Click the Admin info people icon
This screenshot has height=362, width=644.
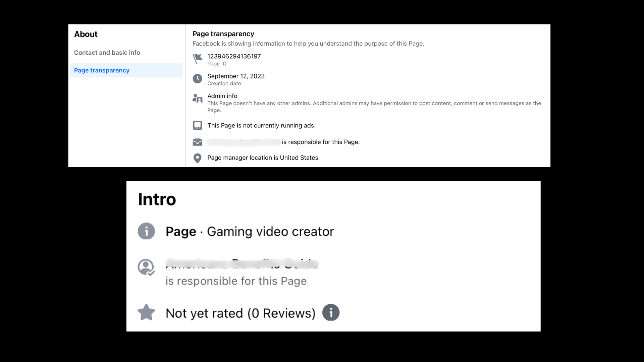tap(197, 99)
